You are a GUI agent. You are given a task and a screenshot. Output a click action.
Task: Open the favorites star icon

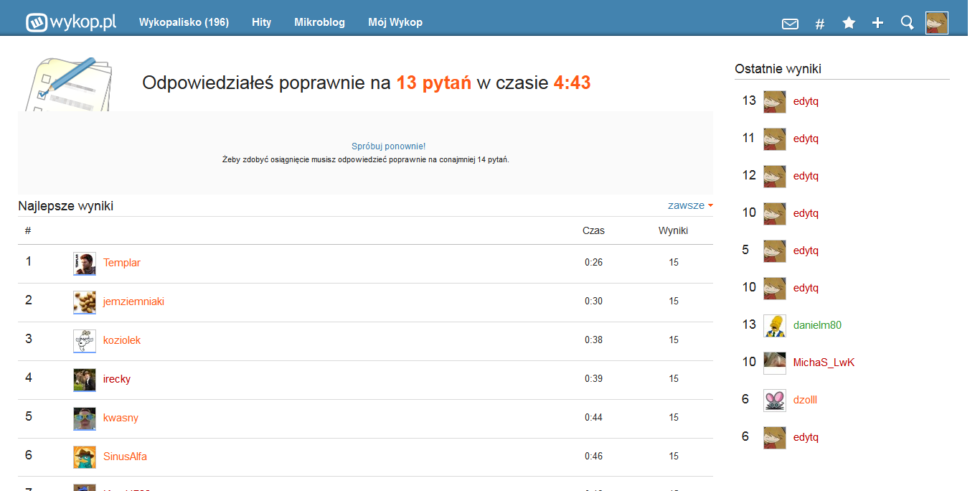coord(849,23)
